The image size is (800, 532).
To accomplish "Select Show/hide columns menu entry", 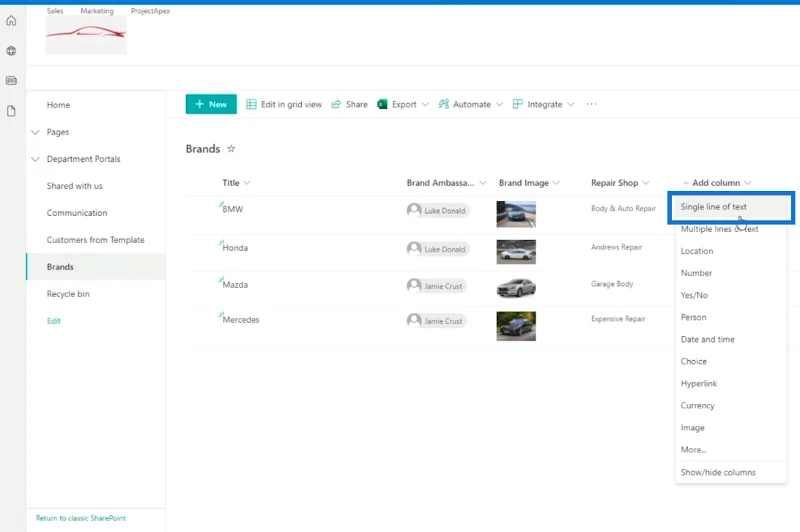I will pyautogui.click(x=731, y=472).
